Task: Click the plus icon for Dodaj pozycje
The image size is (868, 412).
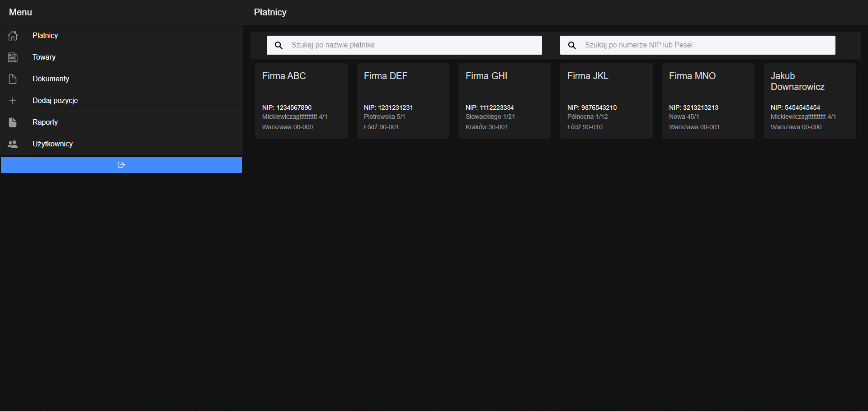Action: click(12, 101)
